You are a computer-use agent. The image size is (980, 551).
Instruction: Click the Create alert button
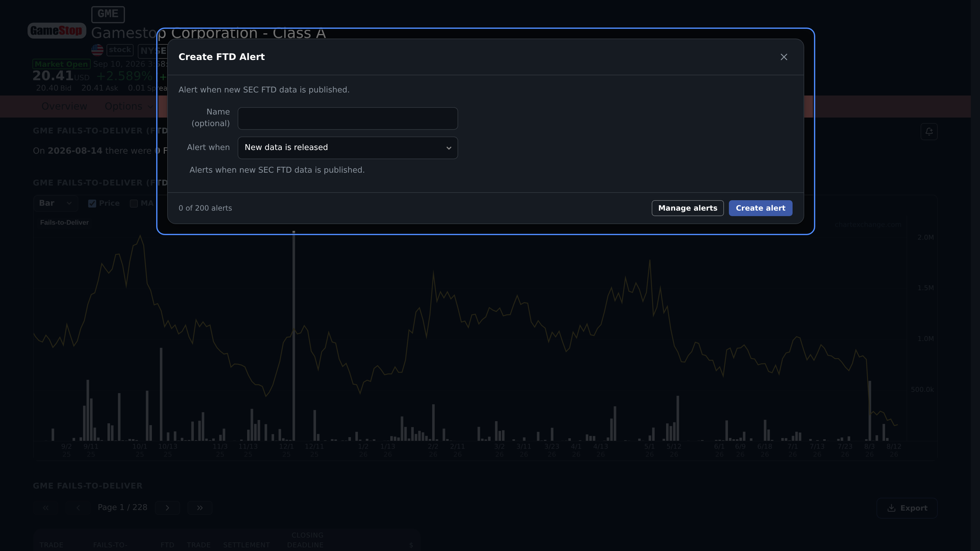[x=760, y=208]
